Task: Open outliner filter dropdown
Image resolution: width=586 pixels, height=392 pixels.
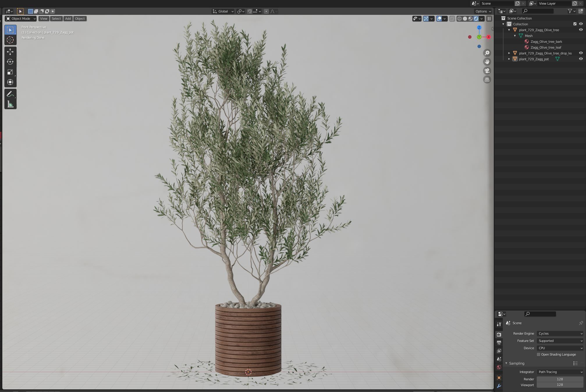Action: (571, 11)
